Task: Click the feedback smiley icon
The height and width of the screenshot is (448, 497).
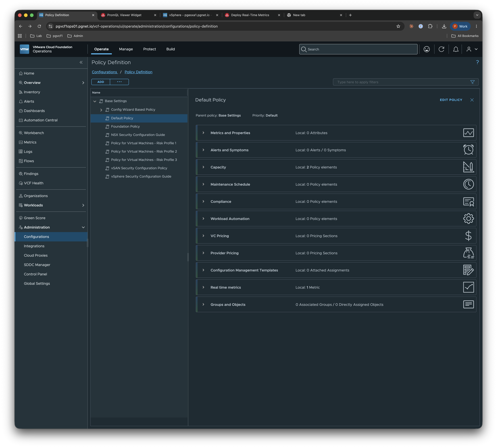Action: click(427, 49)
